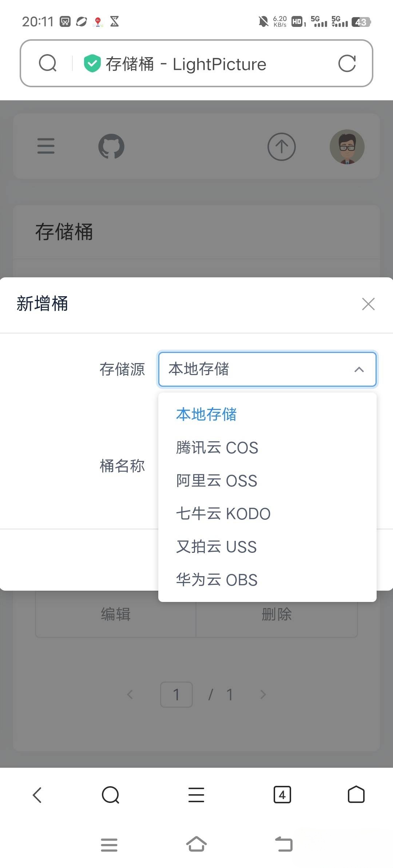Select 七牛云 KODO option

(x=267, y=514)
